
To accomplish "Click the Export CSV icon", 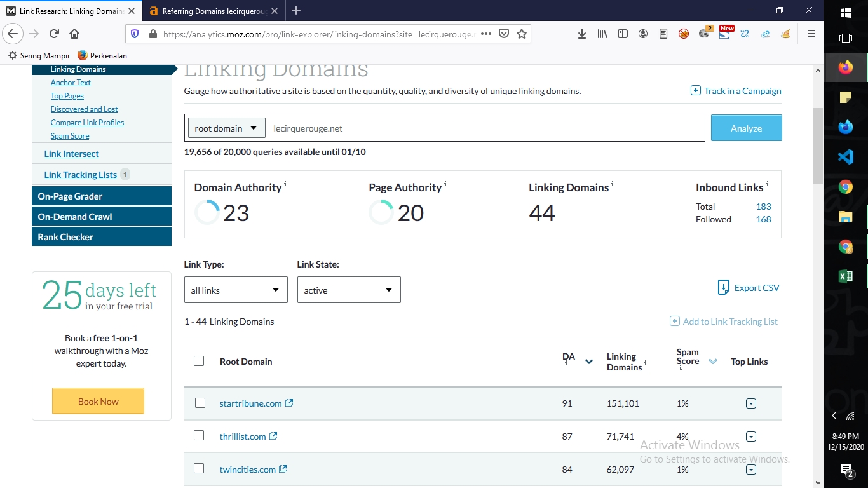I will coord(724,287).
